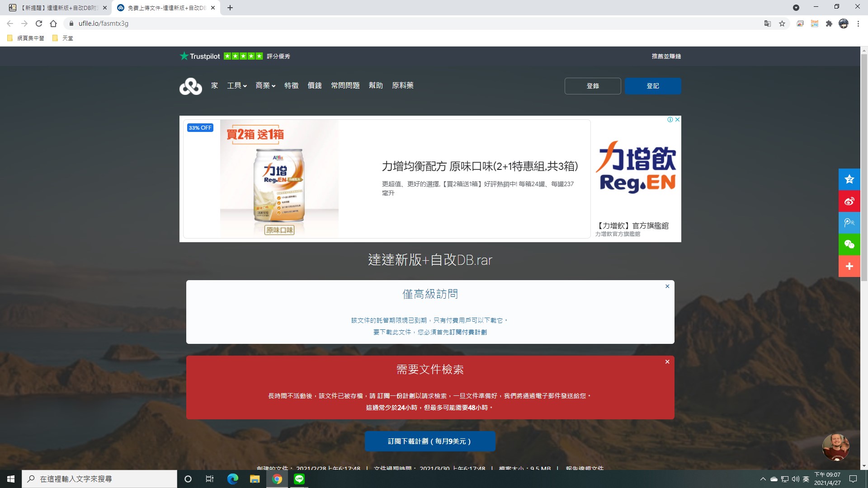Switch to the first tab 【新提醒】

(59, 8)
